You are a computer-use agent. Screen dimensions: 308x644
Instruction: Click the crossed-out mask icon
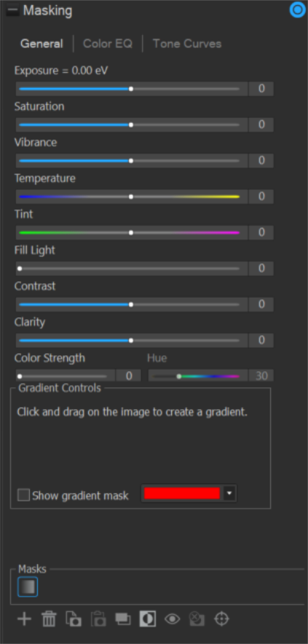197,619
